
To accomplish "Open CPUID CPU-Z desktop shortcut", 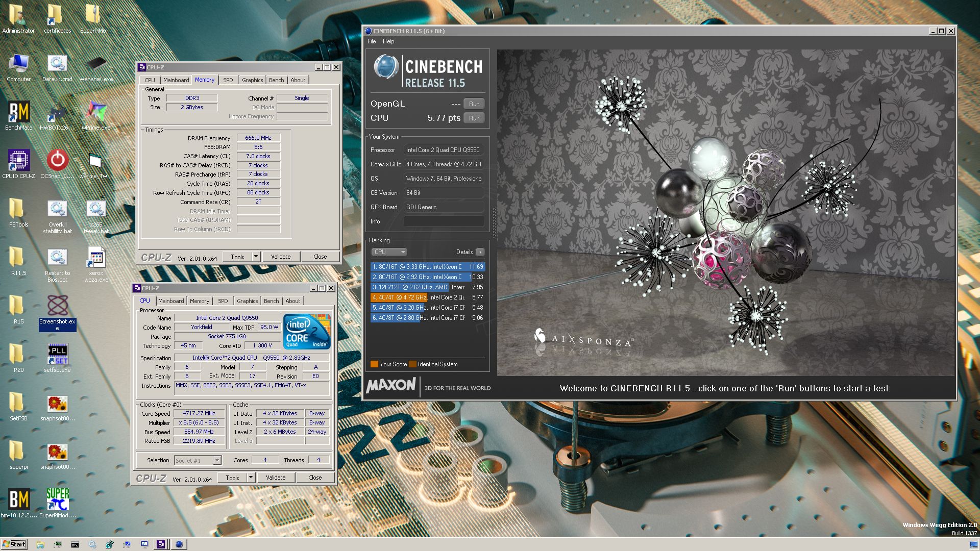I will click(18, 164).
